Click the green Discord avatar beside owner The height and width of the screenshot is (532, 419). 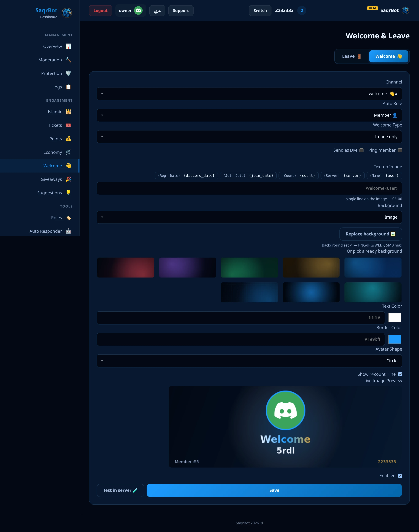[138, 11]
